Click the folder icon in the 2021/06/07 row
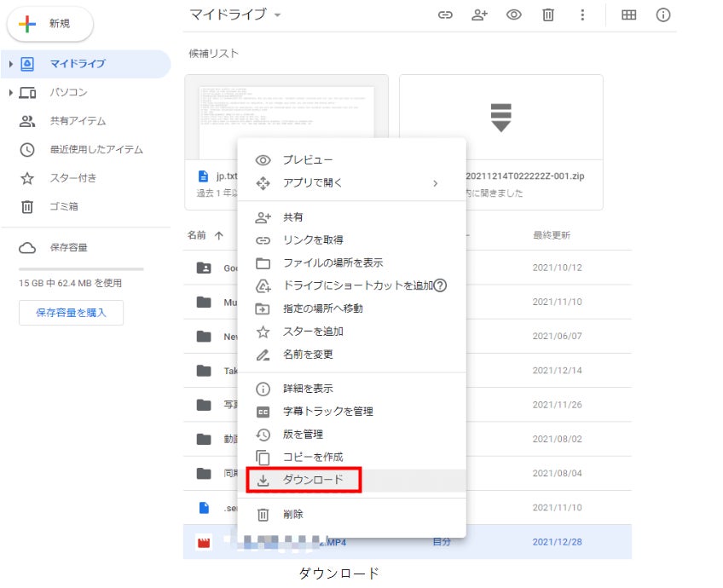 204,337
